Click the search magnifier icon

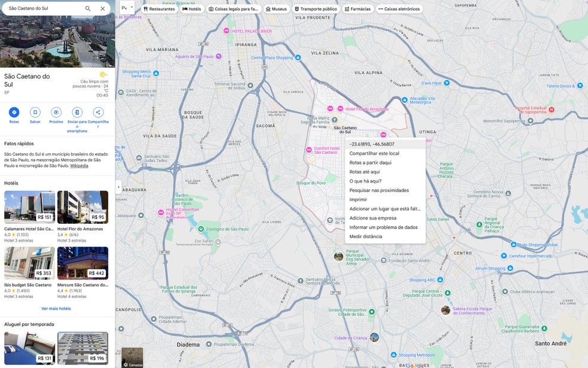[88, 8]
